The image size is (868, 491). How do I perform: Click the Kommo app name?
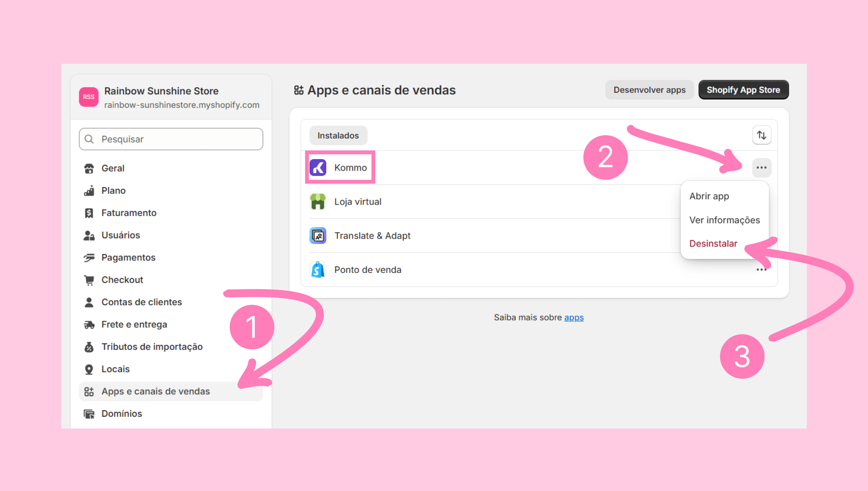[x=350, y=168]
